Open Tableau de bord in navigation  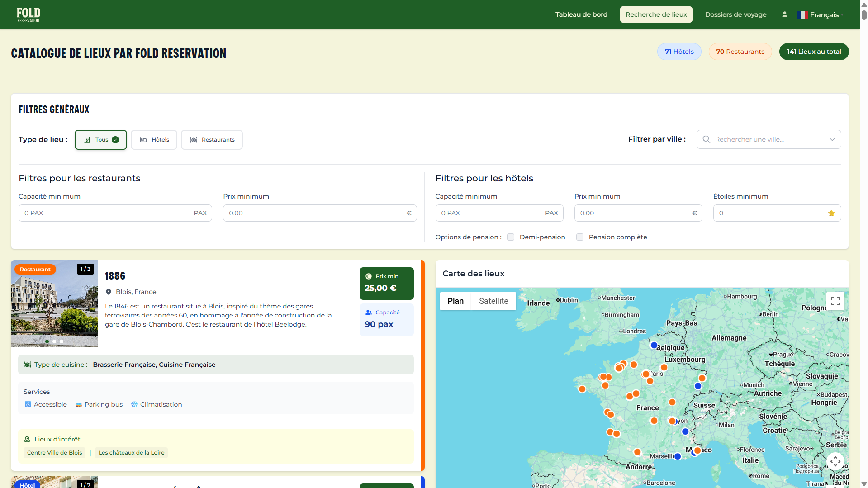pyautogui.click(x=581, y=14)
